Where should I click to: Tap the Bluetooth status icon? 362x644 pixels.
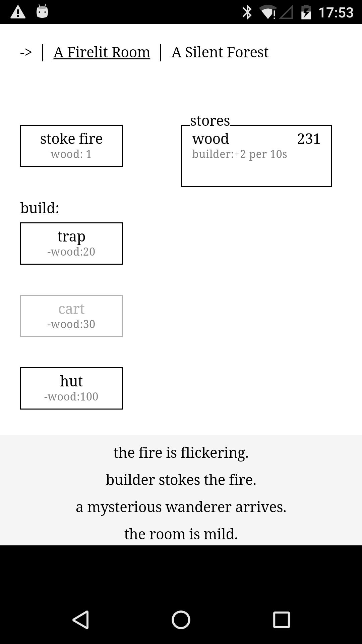pos(247,12)
